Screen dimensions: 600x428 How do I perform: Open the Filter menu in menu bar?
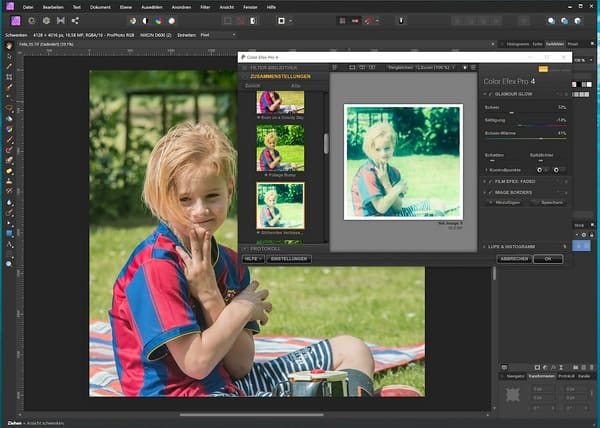pos(205,7)
